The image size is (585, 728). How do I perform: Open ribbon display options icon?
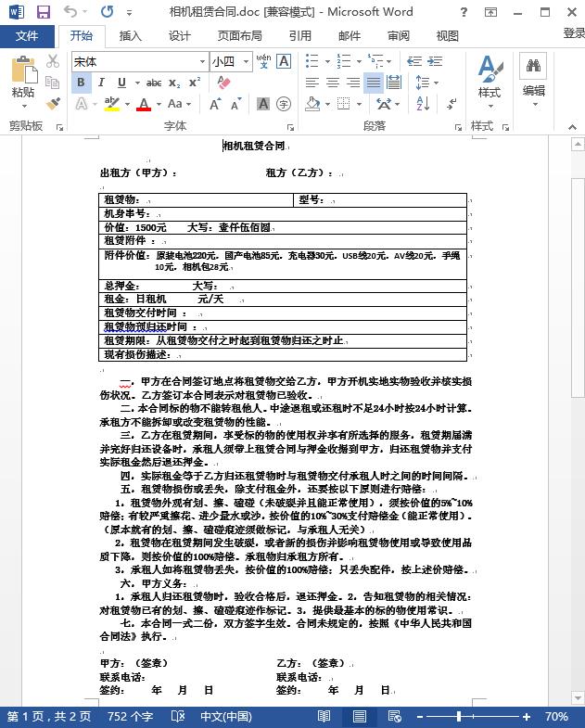(490, 12)
